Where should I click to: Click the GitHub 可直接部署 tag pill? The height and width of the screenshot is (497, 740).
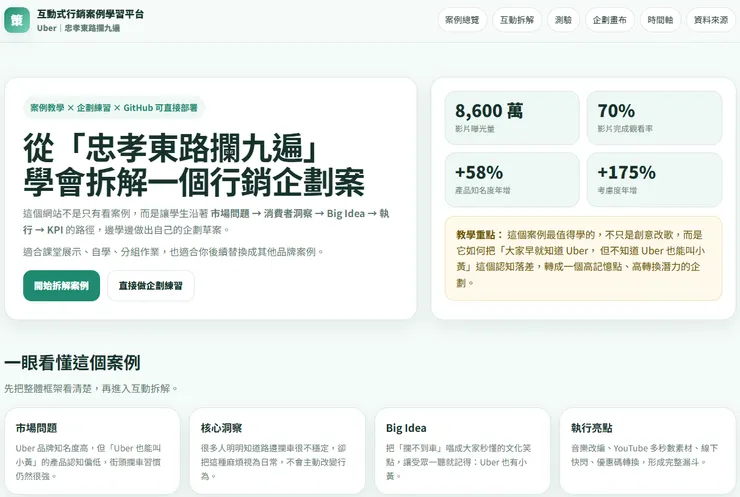[113, 108]
